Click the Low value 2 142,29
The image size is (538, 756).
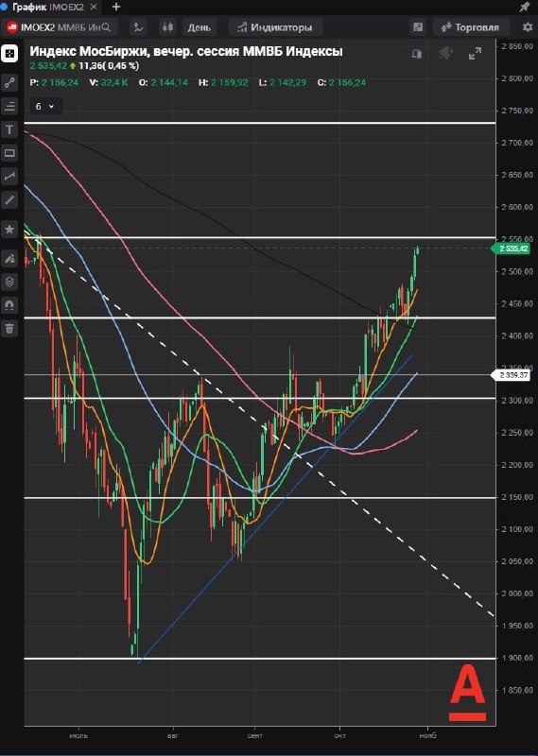tap(287, 82)
